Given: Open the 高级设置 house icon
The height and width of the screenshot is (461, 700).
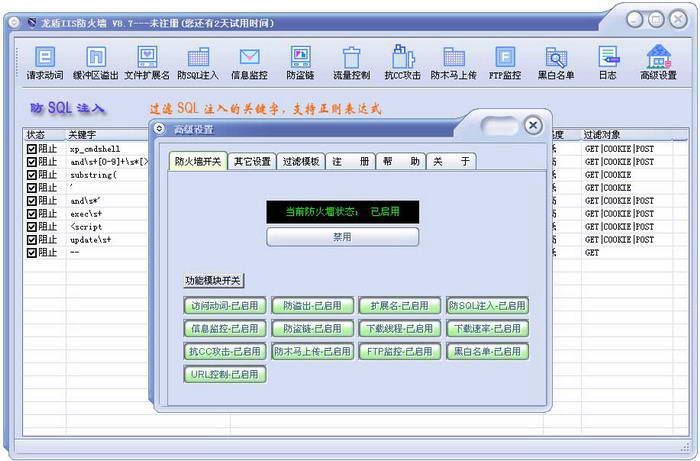Looking at the screenshot, I should coord(658,63).
